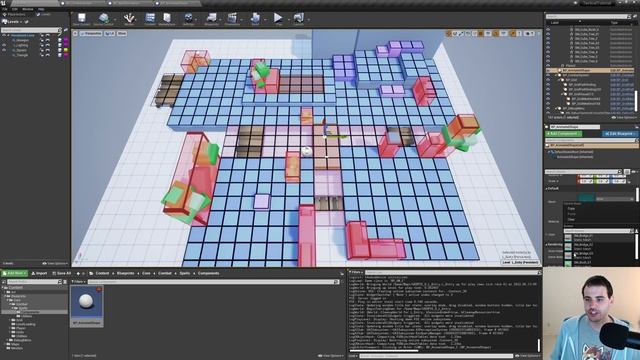This screenshot has height=360, width=640.
Task: Toggle visibility eye of Persistent Level
Action: tap(4, 36)
